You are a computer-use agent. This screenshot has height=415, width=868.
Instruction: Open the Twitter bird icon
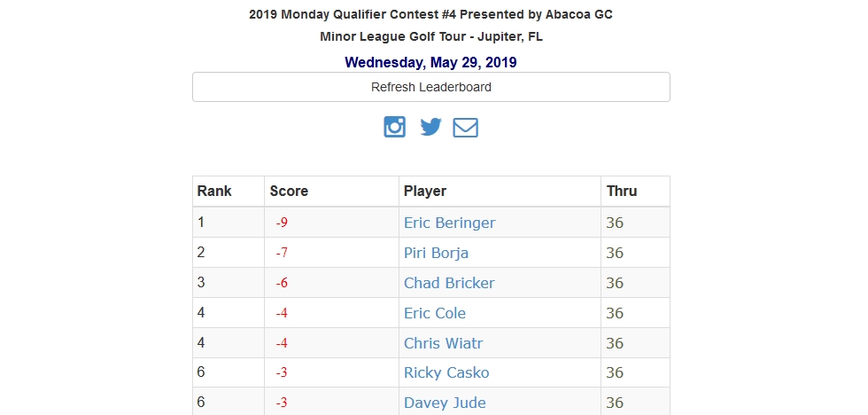pyautogui.click(x=430, y=127)
